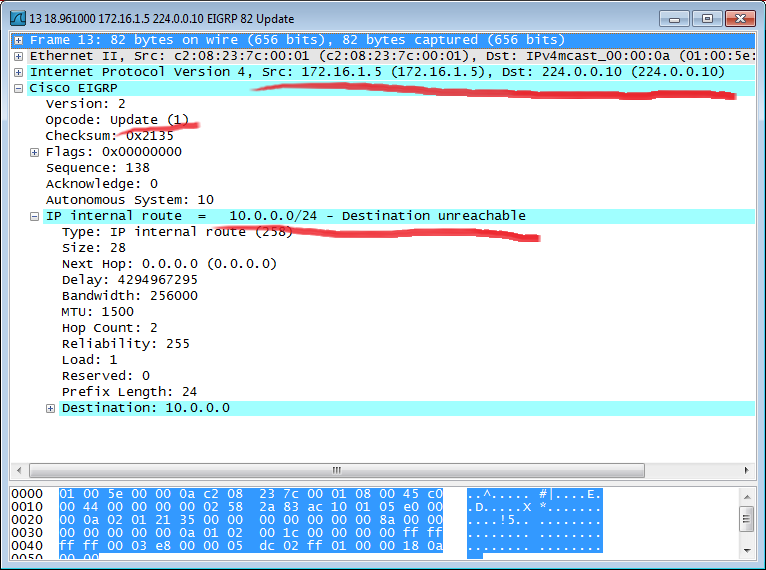Viewport: 766px width, 570px height.
Task: Maximize the packet window
Action: coord(707,19)
